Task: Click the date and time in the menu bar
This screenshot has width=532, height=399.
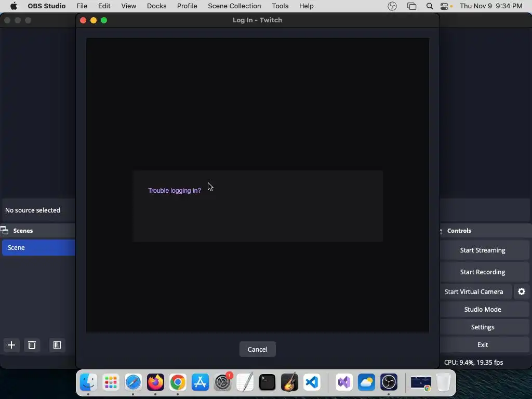Action: (491, 6)
